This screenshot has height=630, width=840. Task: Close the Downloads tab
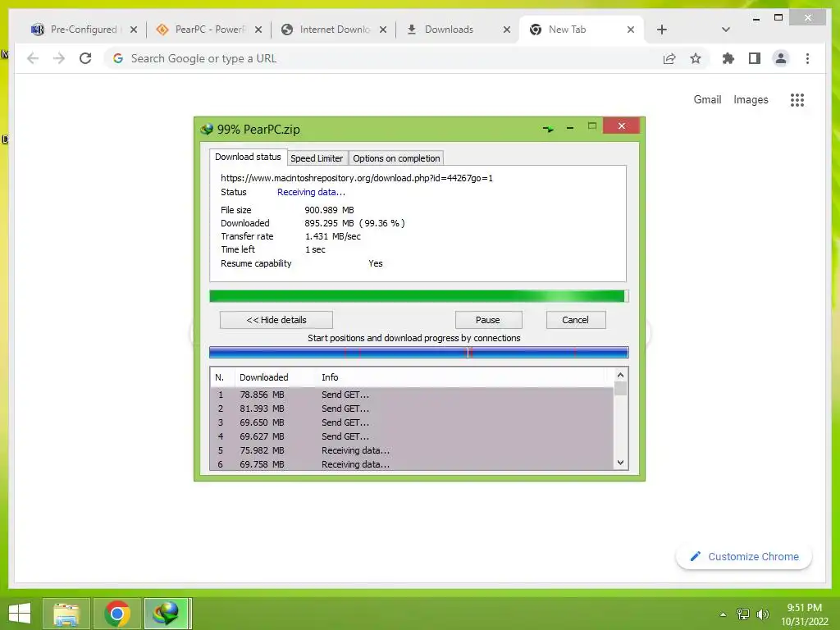(507, 30)
